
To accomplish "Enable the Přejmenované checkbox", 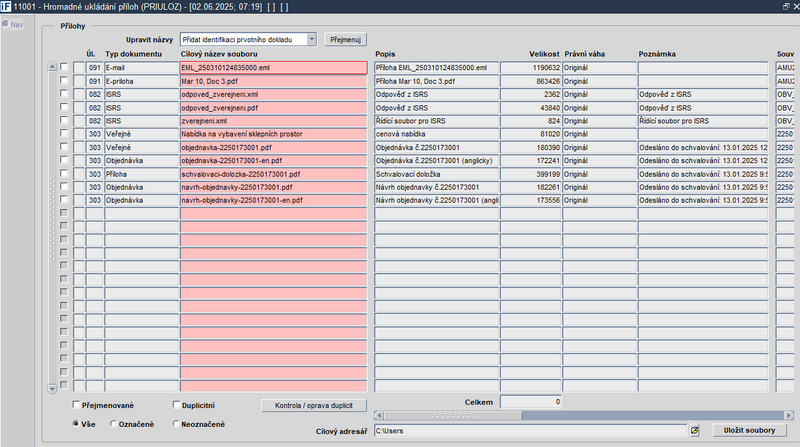I will coord(76,405).
